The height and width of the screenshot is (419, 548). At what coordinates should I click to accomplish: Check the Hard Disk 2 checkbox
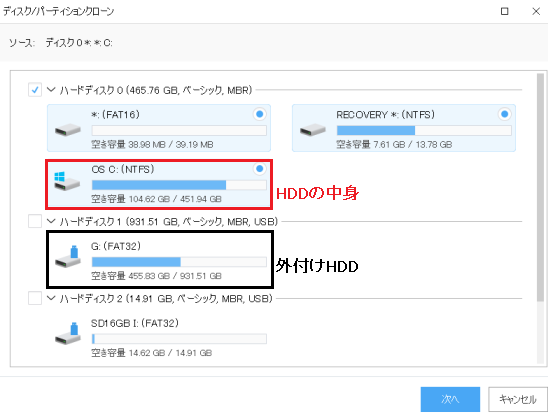coord(35,298)
